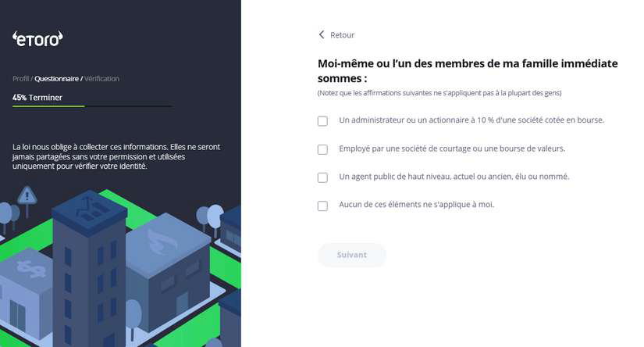Image resolution: width=644 pixels, height=347 pixels.
Task: Check the listed company director or shareholder box
Action: point(322,121)
